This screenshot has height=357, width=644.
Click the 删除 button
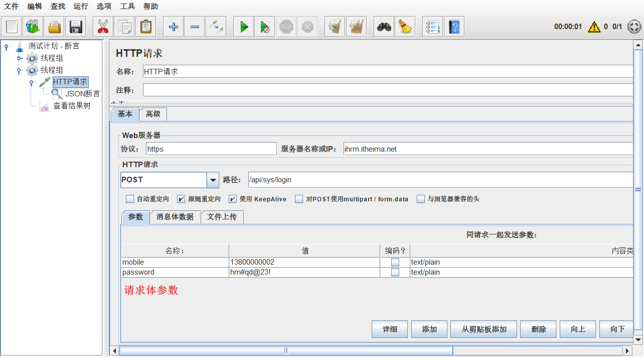[x=539, y=329]
